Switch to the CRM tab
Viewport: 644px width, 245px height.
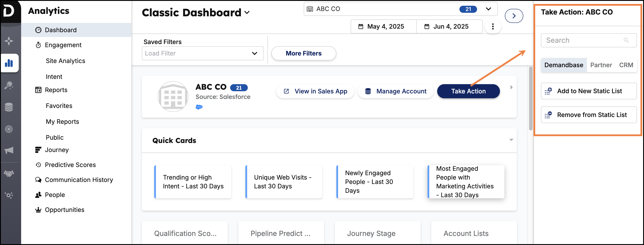coord(626,65)
